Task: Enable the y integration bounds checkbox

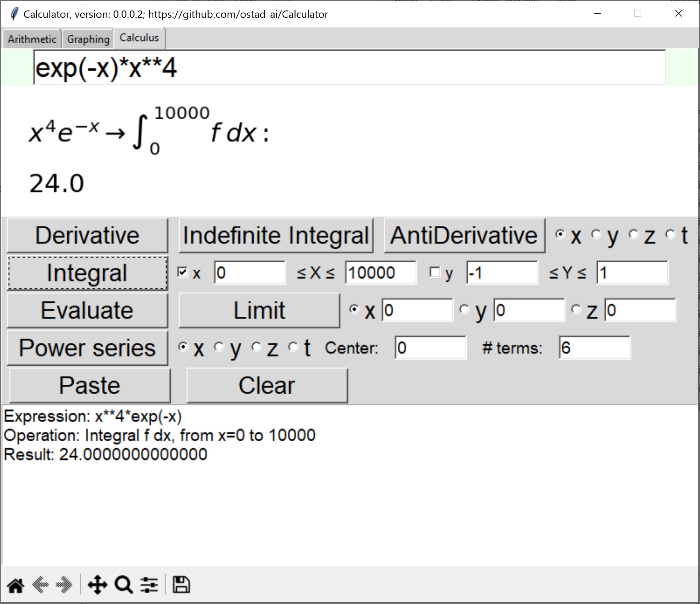Action: coord(435,272)
